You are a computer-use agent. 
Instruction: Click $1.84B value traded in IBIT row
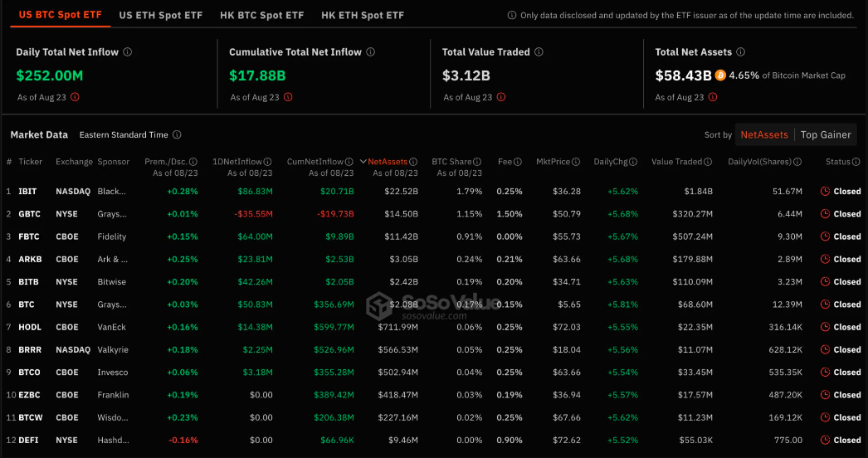coord(700,191)
